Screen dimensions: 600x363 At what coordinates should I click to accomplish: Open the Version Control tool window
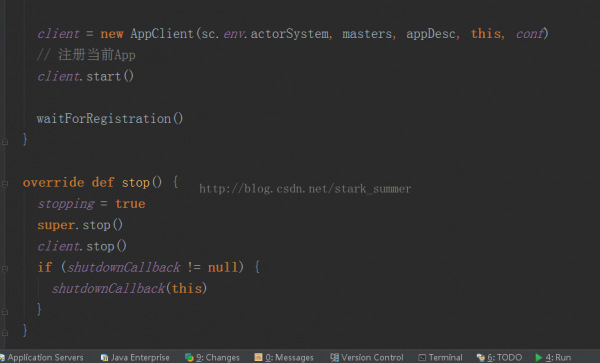(x=367, y=357)
